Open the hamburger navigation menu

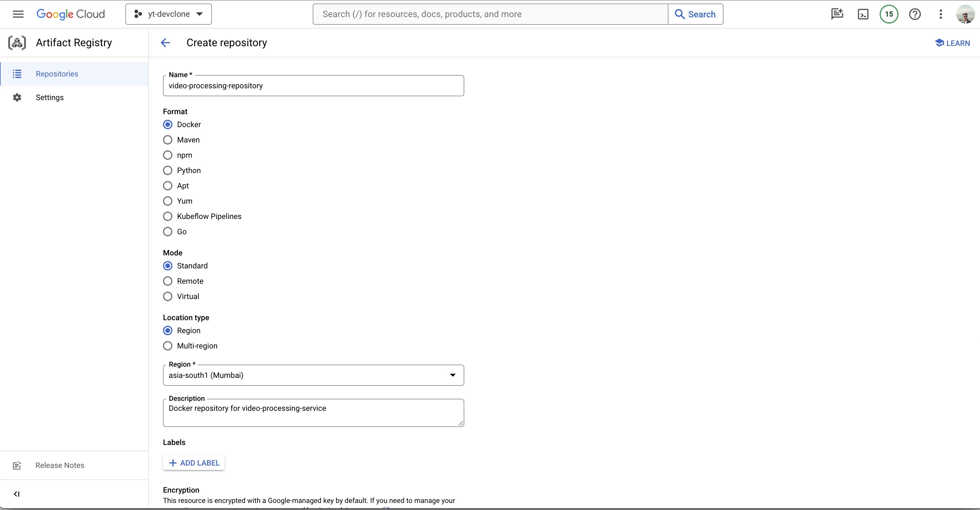click(x=18, y=14)
